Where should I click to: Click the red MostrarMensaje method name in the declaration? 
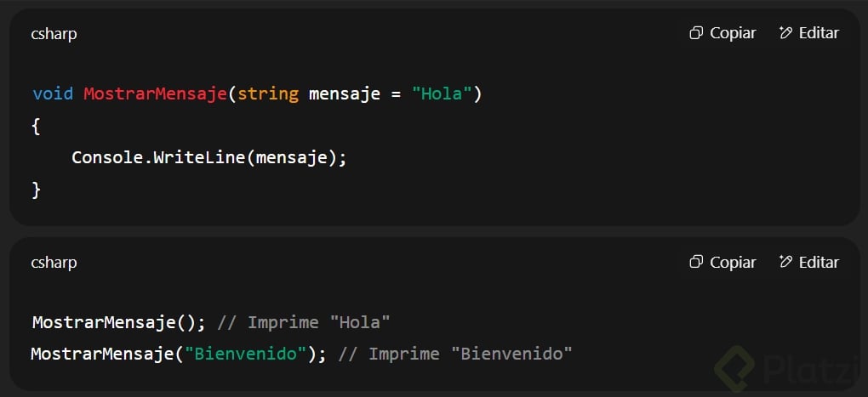point(155,94)
